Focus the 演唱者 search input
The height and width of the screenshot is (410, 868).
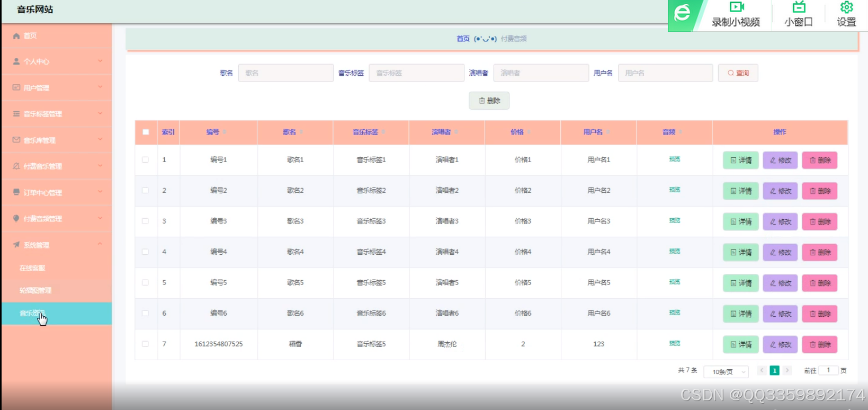tap(541, 73)
